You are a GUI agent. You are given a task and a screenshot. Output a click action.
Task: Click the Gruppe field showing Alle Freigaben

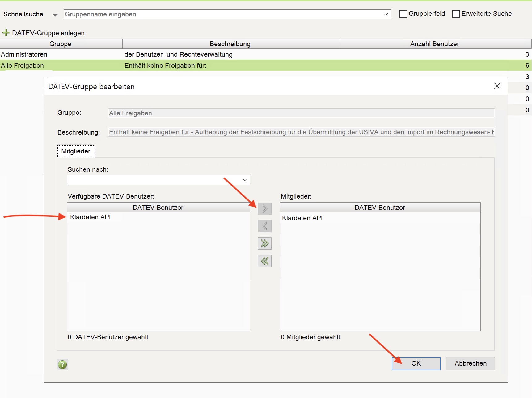click(301, 113)
